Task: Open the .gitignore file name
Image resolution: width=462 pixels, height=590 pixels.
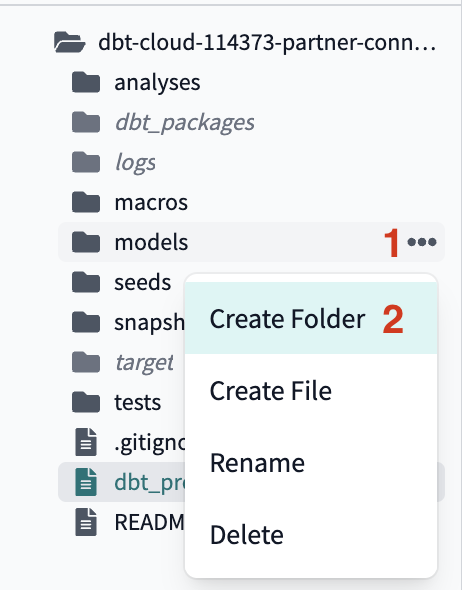Action: coord(150,443)
